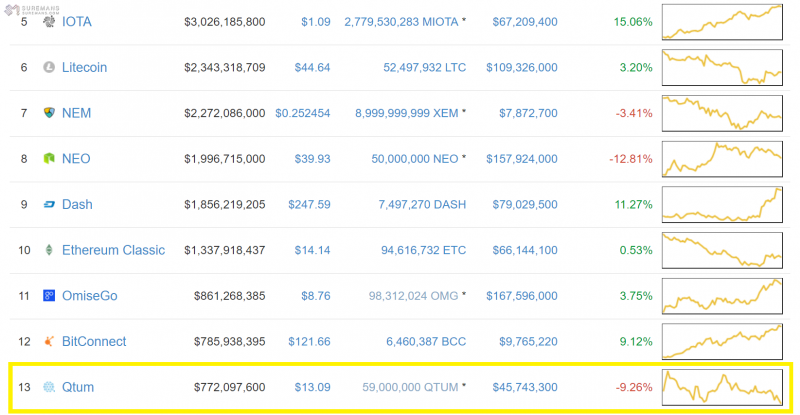Click NEM volume $7,872,700
This screenshot has height=415, width=800.
click(528, 113)
